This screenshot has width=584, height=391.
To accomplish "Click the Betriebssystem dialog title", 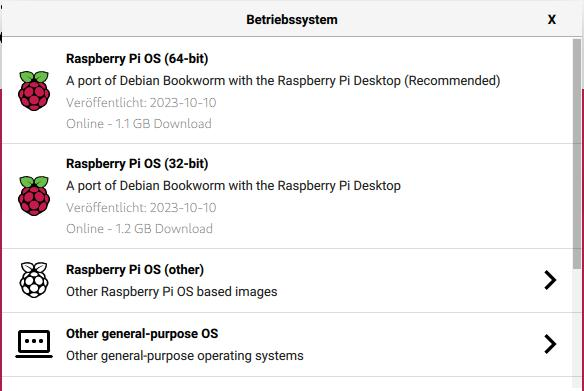I will click(x=292, y=19).
